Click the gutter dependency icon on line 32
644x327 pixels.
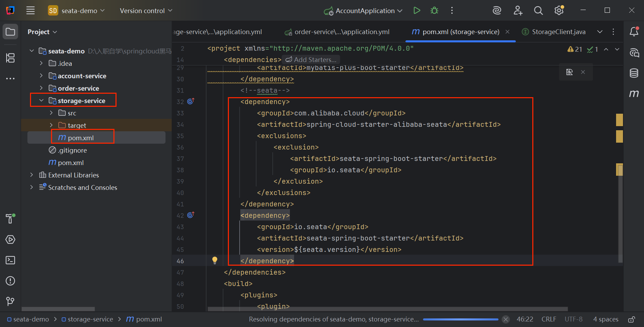[x=191, y=101]
